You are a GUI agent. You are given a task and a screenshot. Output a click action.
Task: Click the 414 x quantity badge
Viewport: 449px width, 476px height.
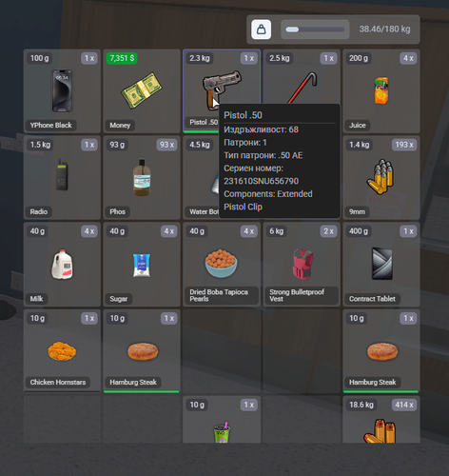coord(404,405)
